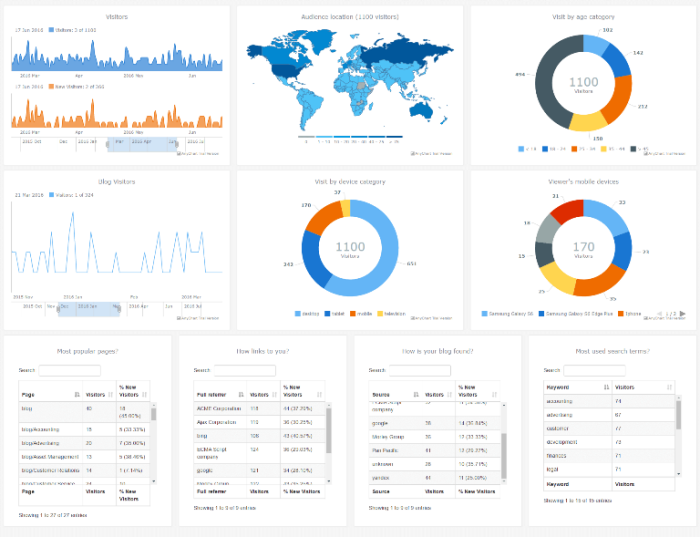This screenshot has height=537, width=700.
Task: Click Search field in Most used search terms
Action: 595,370
